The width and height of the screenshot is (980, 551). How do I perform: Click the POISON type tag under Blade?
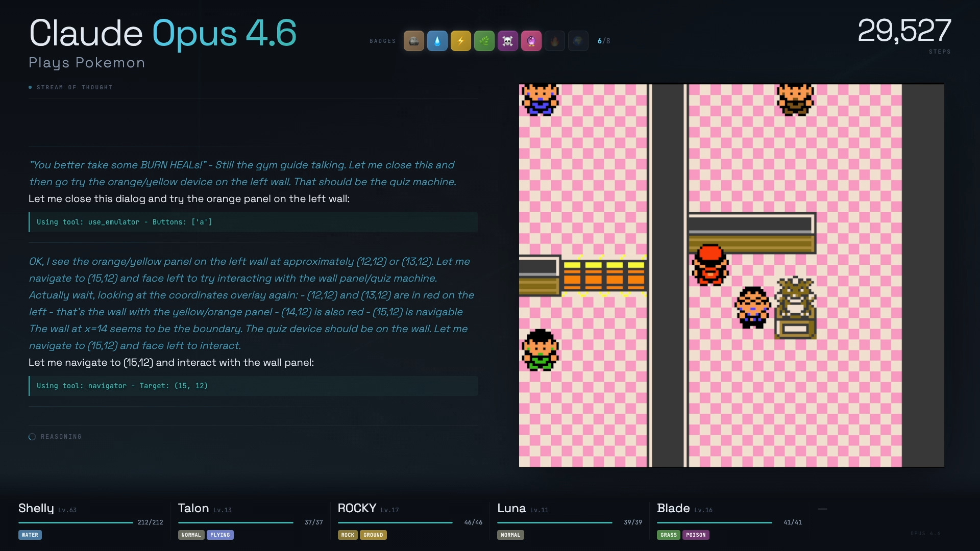[695, 535]
